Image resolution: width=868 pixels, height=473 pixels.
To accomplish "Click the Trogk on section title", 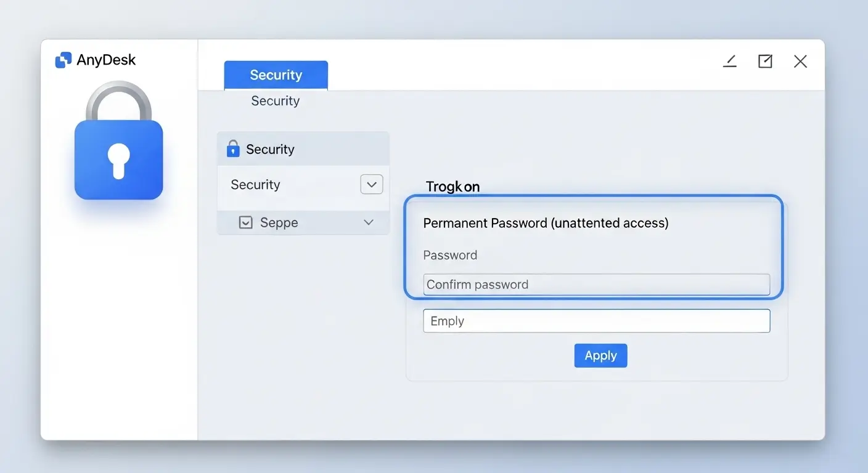I will tap(452, 187).
